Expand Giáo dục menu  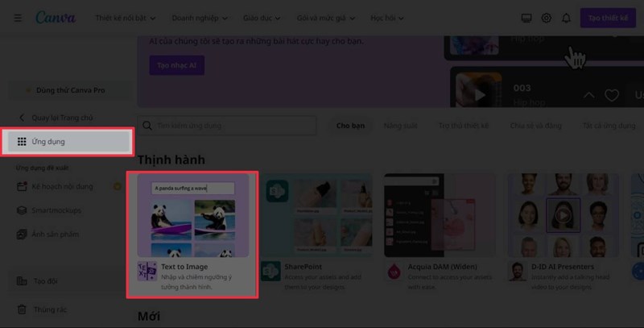coord(262,18)
